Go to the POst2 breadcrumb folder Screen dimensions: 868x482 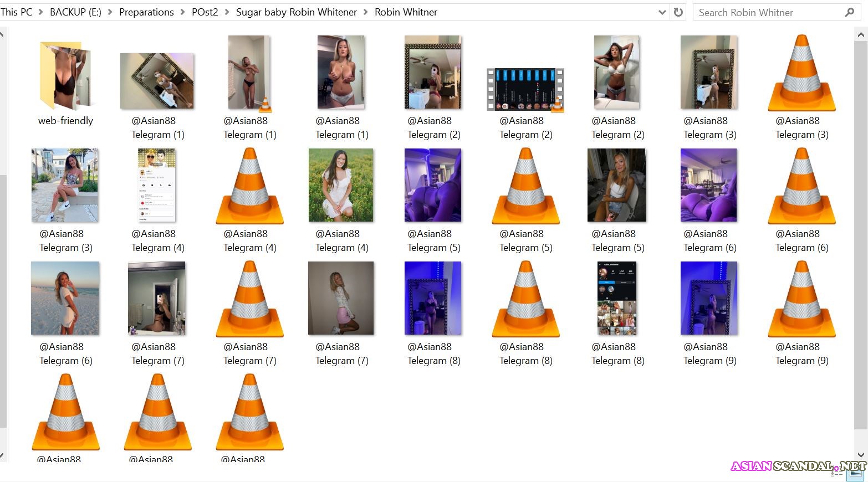click(x=205, y=12)
